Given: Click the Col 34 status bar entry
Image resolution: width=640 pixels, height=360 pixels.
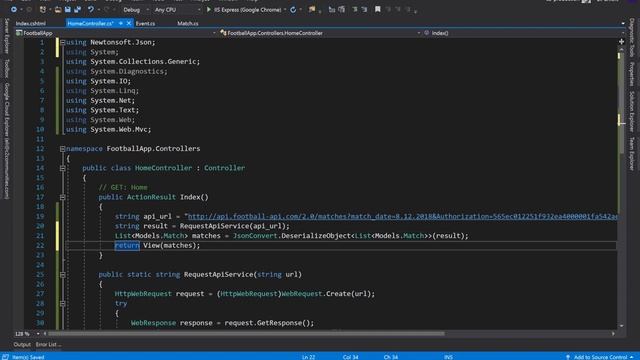Looking at the screenshot, I should click(350, 357).
